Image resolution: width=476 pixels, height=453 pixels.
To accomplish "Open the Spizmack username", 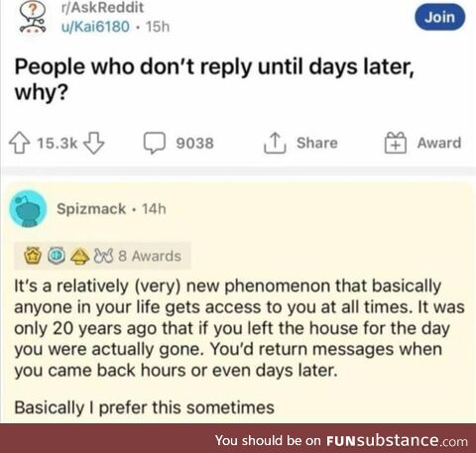I will tap(91, 209).
